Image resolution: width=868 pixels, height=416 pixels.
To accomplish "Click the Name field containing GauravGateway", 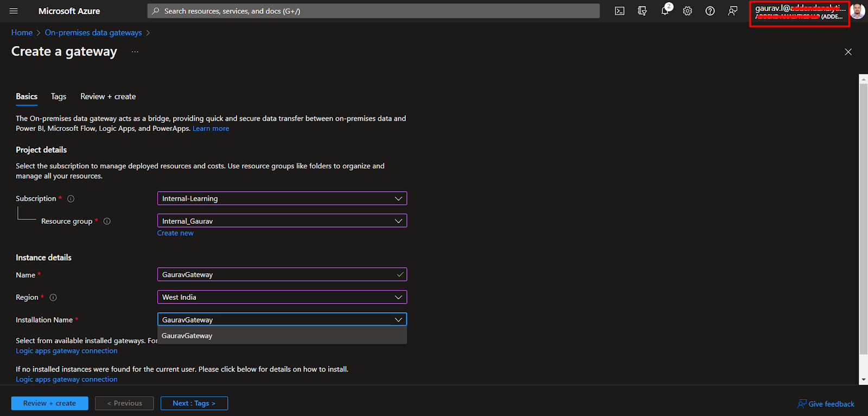I will (282, 275).
